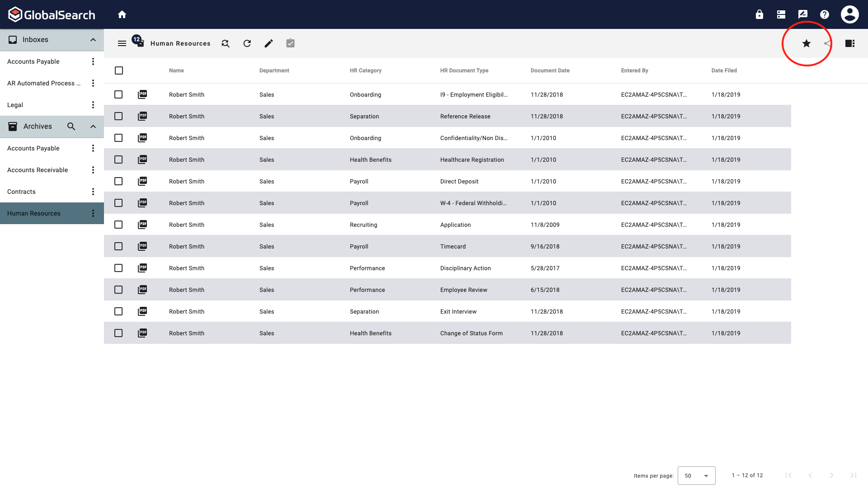This screenshot has width=868, height=488.
Task: Open the Accounts Receivable archive
Action: click(x=38, y=170)
